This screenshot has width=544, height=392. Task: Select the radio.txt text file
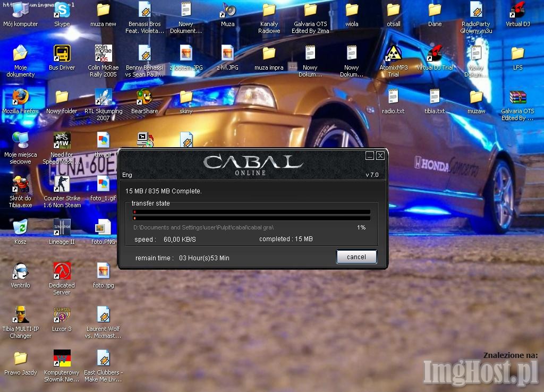(x=394, y=97)
